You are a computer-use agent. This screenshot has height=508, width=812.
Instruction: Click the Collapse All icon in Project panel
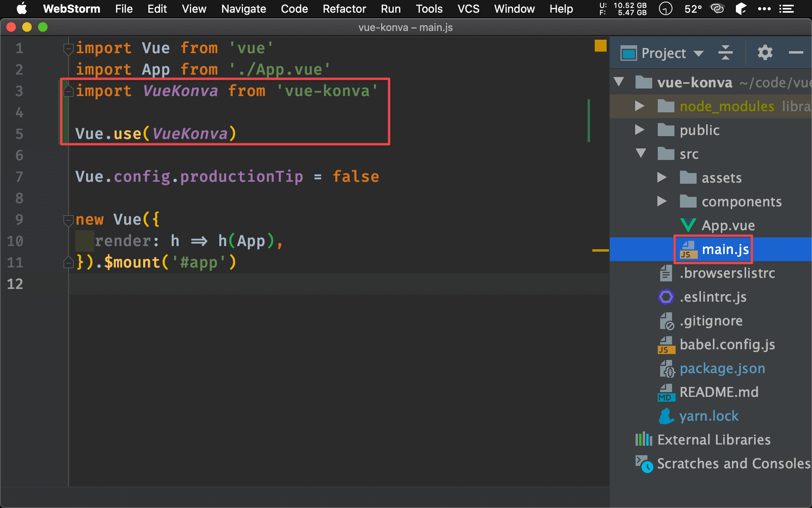click(x=725, y=52)
